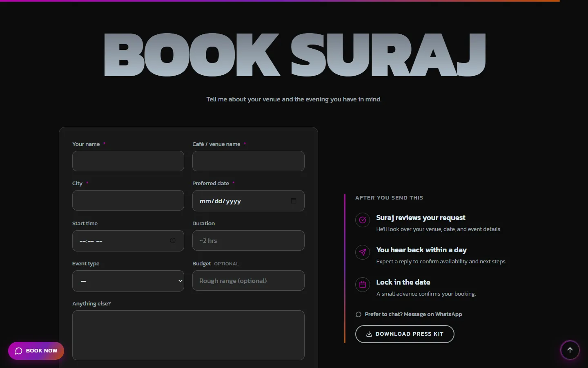This screenshot has height=368, width=588.
Task: Download the press kit
Action: point(405,334)
